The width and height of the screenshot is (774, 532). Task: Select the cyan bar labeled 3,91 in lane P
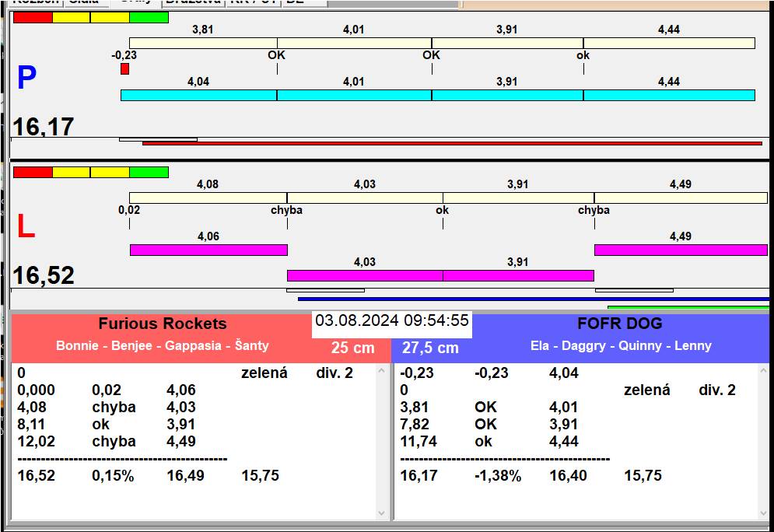[507, 95]
